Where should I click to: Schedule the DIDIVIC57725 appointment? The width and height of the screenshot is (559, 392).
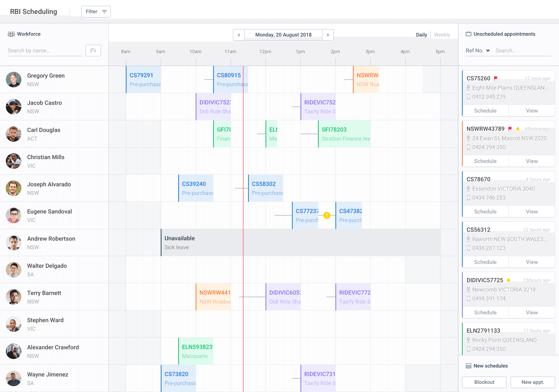pos(485,312)
